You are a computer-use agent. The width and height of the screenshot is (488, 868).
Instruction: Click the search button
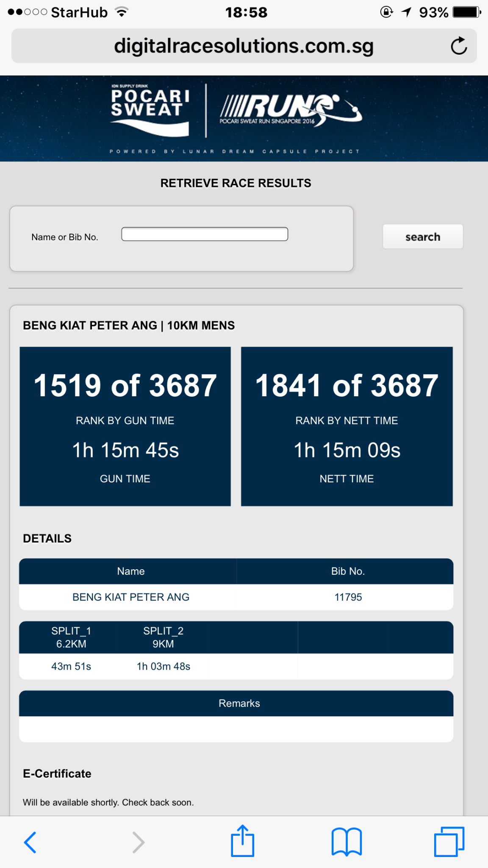[x=422, y=236]
